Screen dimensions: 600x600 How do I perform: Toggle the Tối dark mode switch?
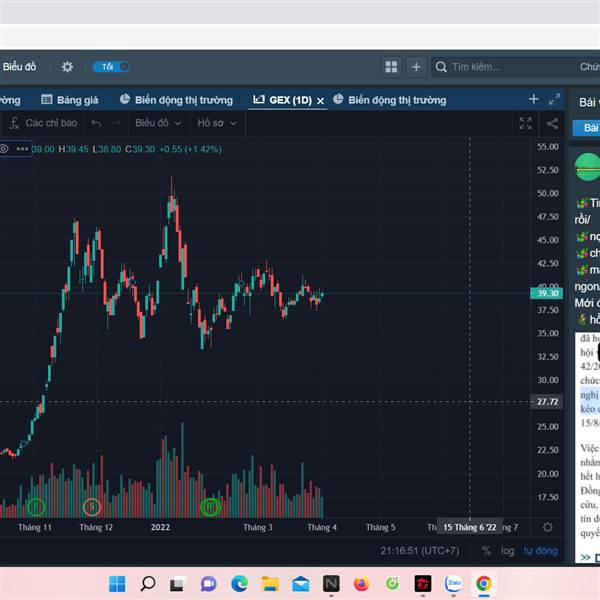(x=111, y=67)
